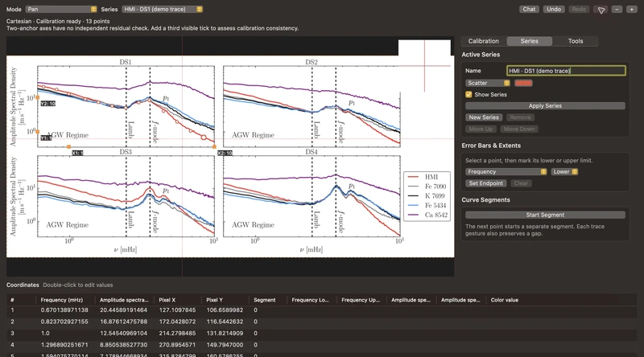This screenshot has width=644, height=357.
Task: Click into the series Name field
Action: (566, 71)
